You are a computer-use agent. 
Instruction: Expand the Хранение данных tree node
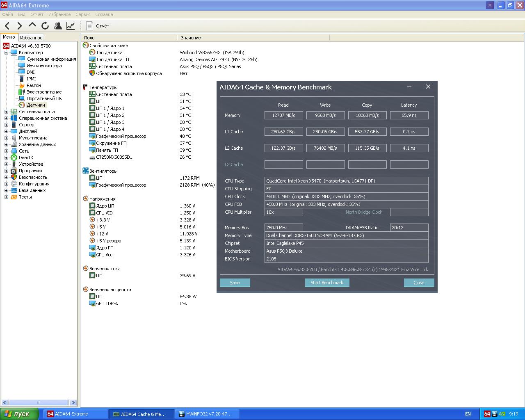point(6,144)
